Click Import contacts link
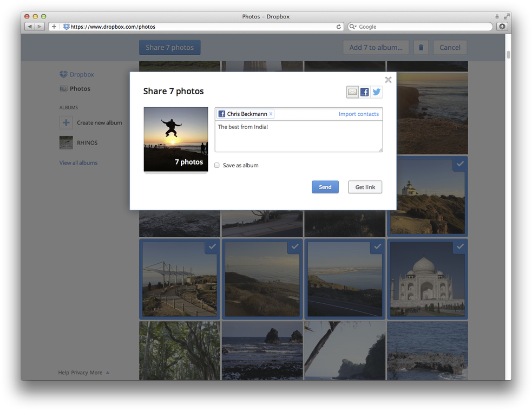The image size is (532, 410). click(359, 114)
